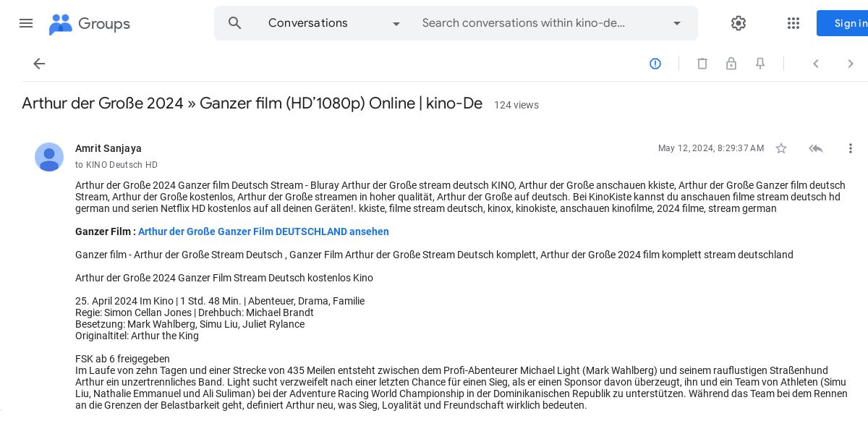Click the Google Groups logo
Viewport: 868px width, 434px height.
[90, 24]
